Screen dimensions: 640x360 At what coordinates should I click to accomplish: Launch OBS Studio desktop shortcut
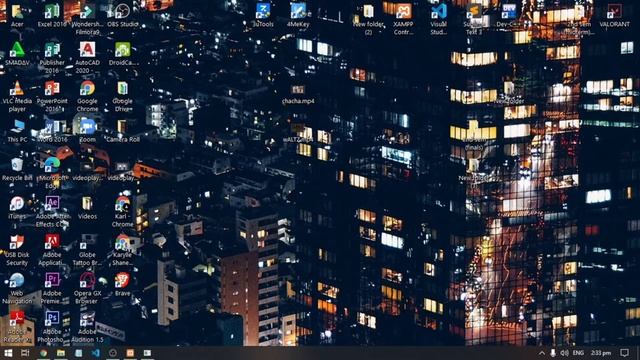point(122,16)
